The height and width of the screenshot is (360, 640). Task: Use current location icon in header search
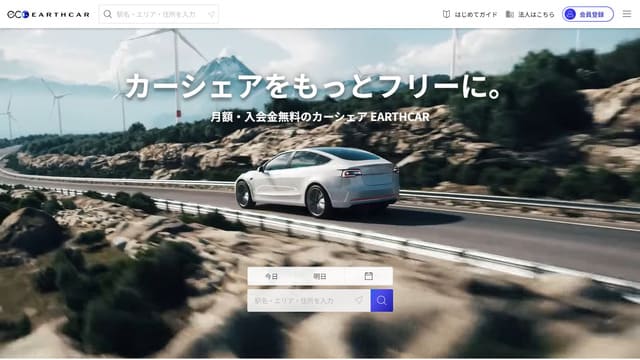pos(211,14)
